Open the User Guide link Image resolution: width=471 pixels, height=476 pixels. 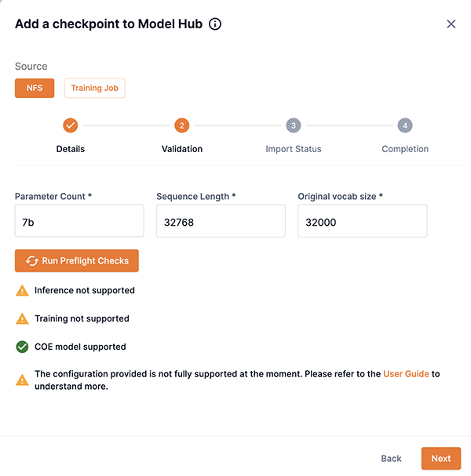[406, 374]
